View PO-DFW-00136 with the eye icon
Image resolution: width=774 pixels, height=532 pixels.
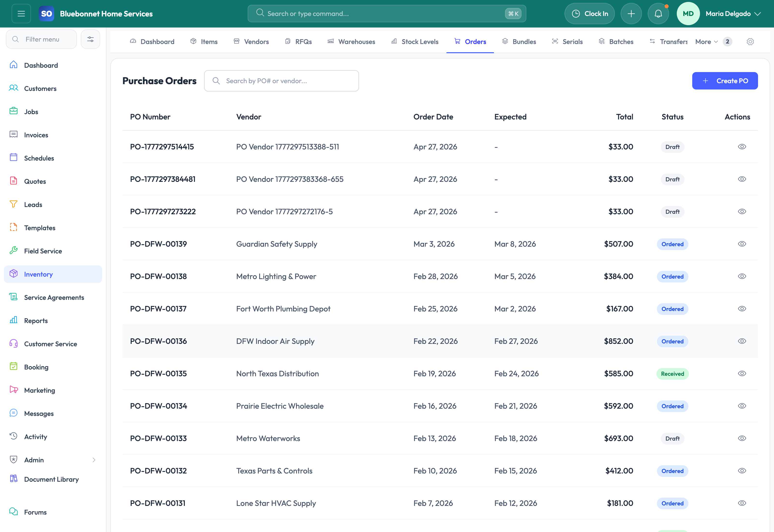coord(742,341)
